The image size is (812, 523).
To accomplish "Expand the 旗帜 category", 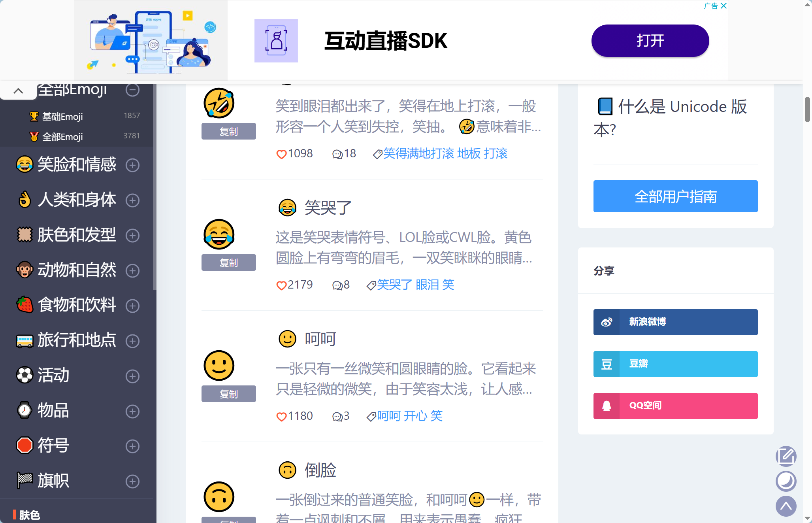I will tap(132, 481).
